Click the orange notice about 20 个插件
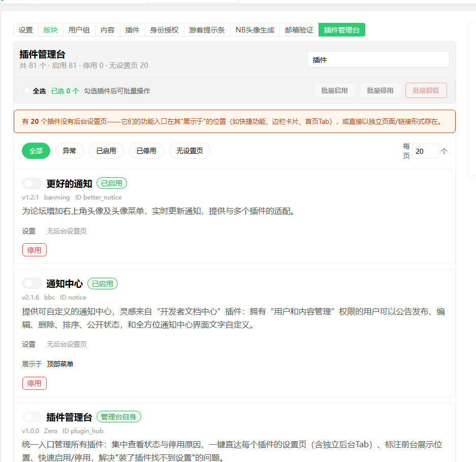This screenshot has width=476, height=462. click(235, 121)
